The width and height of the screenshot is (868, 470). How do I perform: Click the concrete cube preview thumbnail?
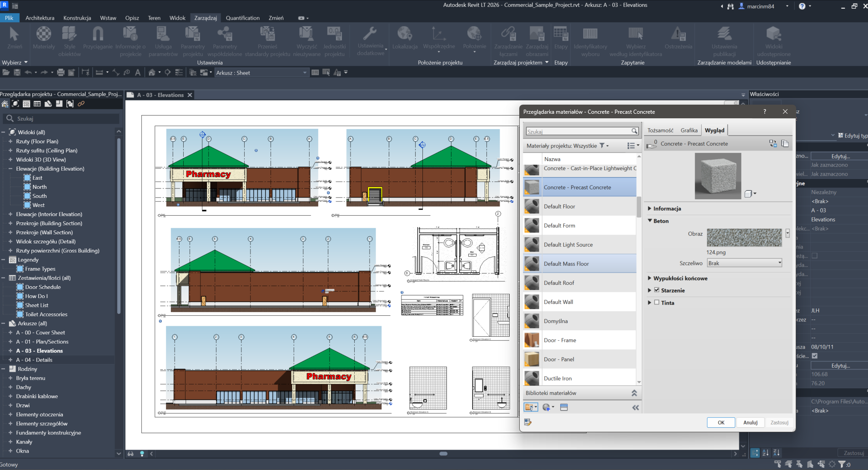(718, 176)
